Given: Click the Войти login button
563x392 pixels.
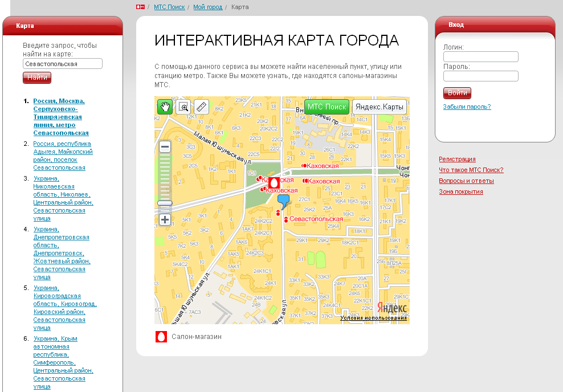Looking at the screenshot, I should [x=457, y=93].
